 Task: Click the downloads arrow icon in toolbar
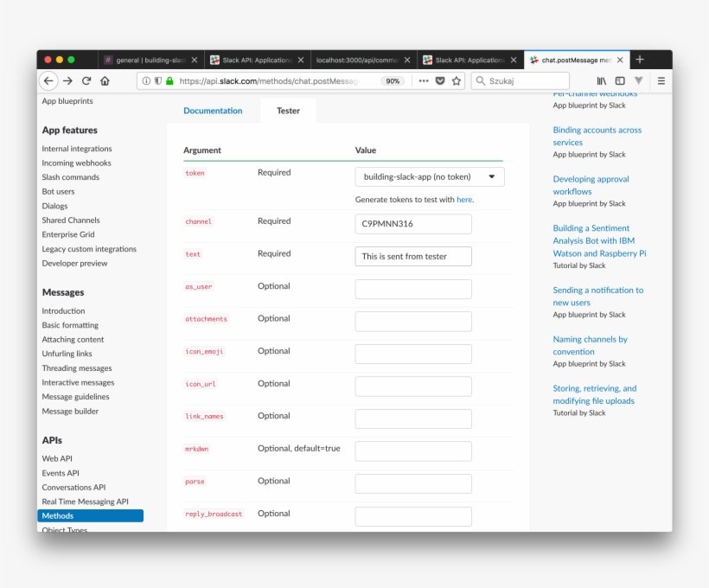[x=638, y=80]
